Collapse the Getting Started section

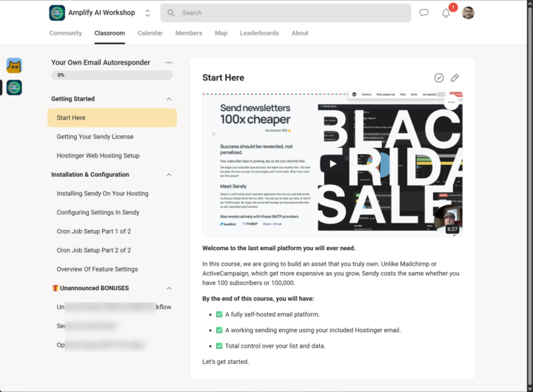pos(169,99)
